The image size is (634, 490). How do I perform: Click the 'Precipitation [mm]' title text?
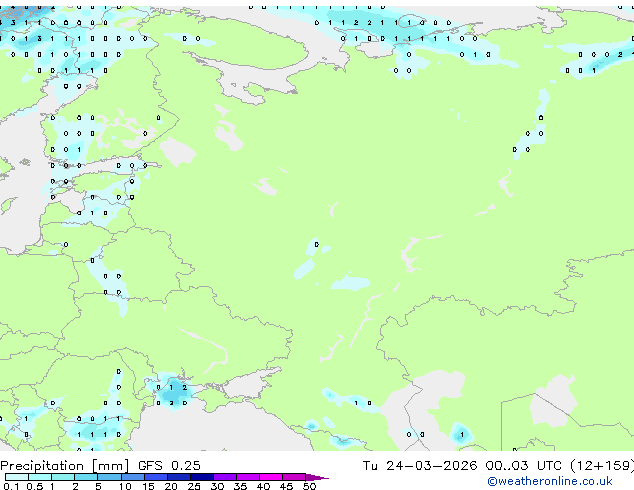(x=65, y=466)
